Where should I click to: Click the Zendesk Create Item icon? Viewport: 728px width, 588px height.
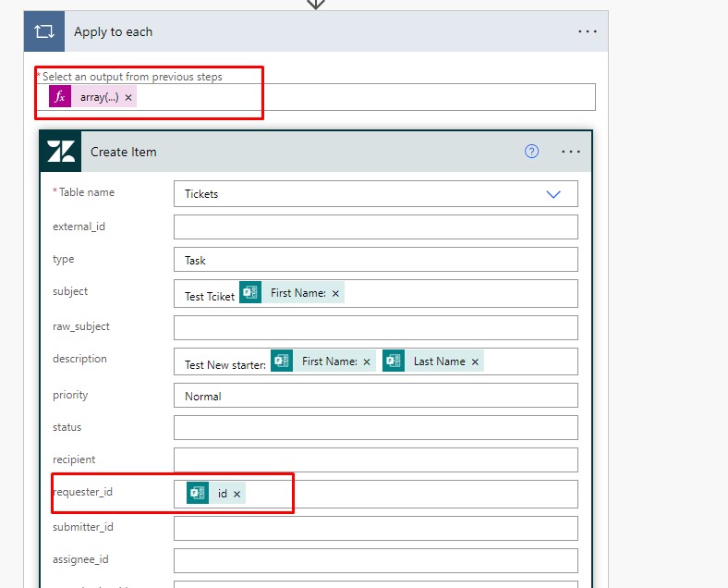point(62,152)
